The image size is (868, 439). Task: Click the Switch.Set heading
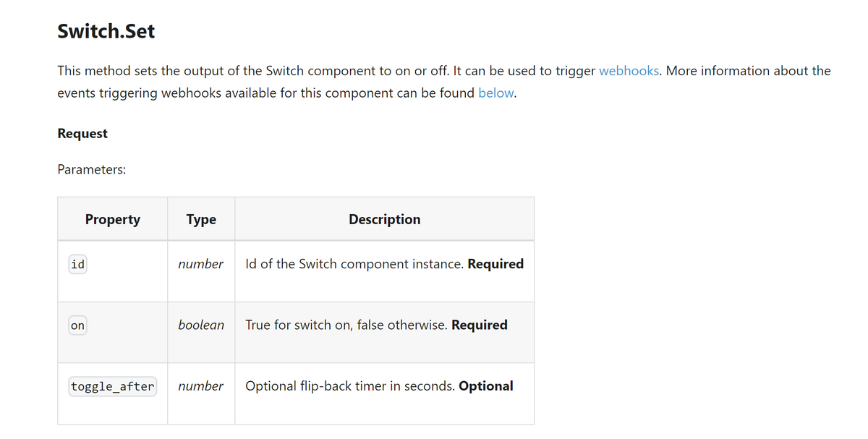[x=106, y=31]
